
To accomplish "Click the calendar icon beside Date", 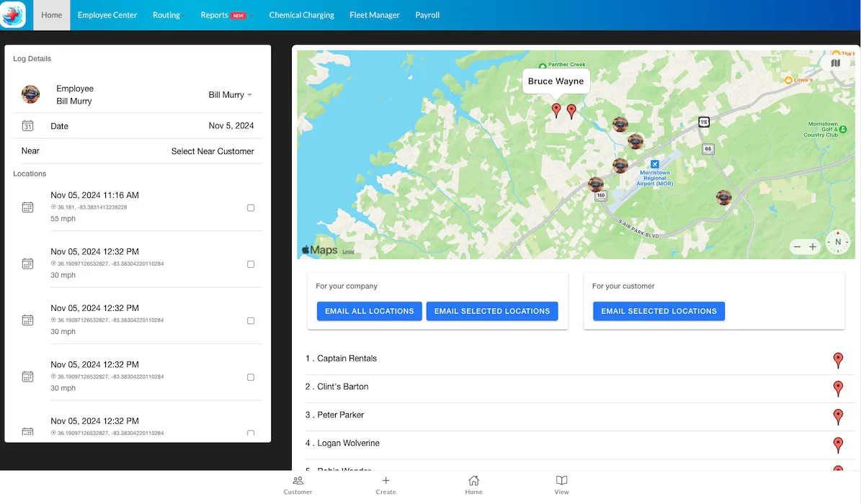I will pyautogui.click(x=27, y=126).
